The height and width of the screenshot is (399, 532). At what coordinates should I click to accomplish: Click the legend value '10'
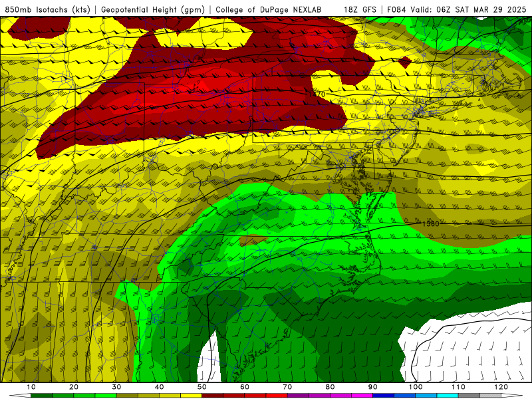point(31,387)
